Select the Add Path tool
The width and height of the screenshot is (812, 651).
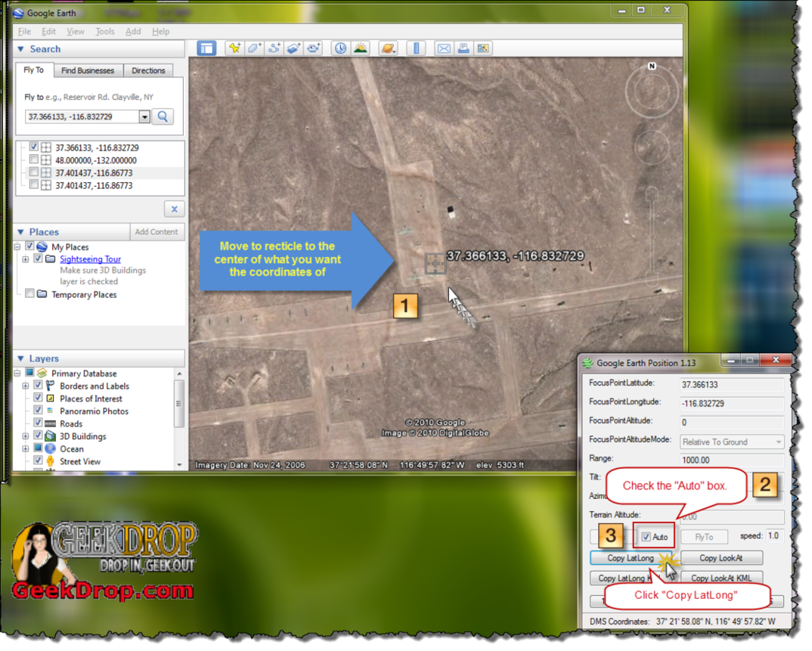pyautogui.click(x=274, y=48)
